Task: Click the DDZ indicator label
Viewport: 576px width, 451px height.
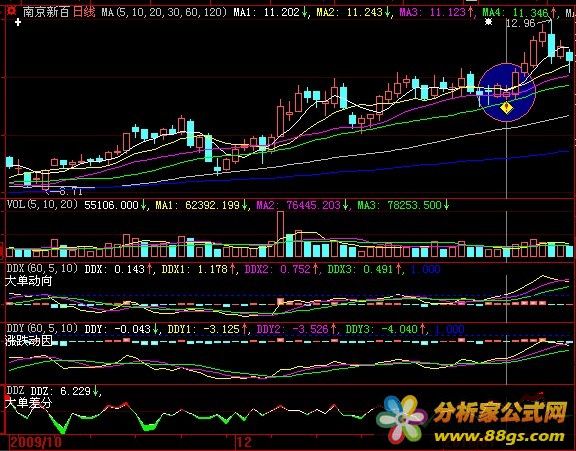Action: pyautogui.click(x=15, y=390)
